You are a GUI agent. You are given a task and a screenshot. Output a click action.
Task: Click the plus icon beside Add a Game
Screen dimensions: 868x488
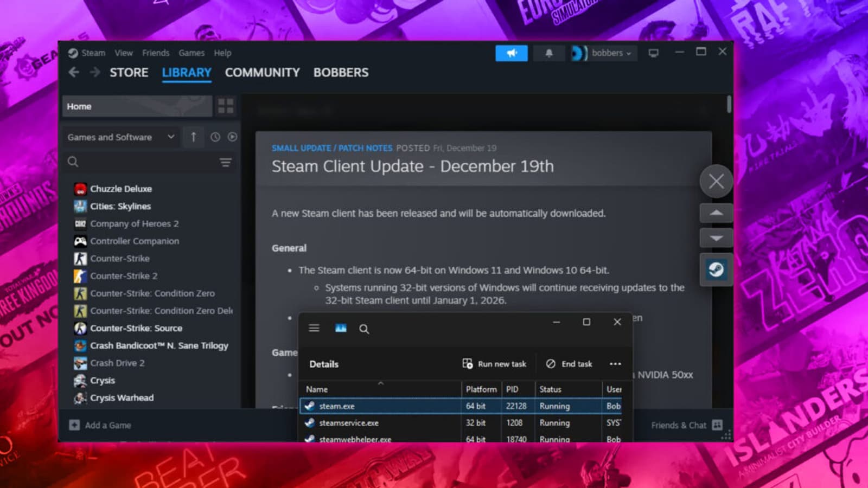click(74, 425)
